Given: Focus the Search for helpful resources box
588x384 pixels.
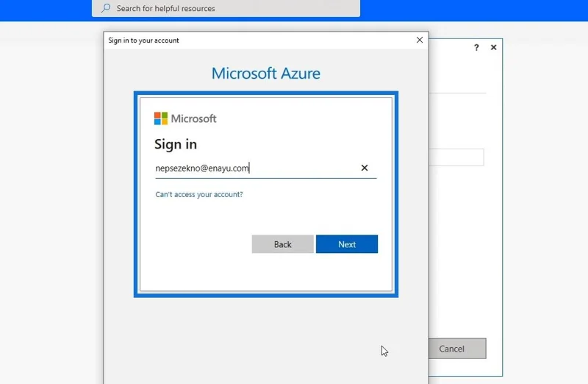Looking at the screenshot, I should 226,8.
